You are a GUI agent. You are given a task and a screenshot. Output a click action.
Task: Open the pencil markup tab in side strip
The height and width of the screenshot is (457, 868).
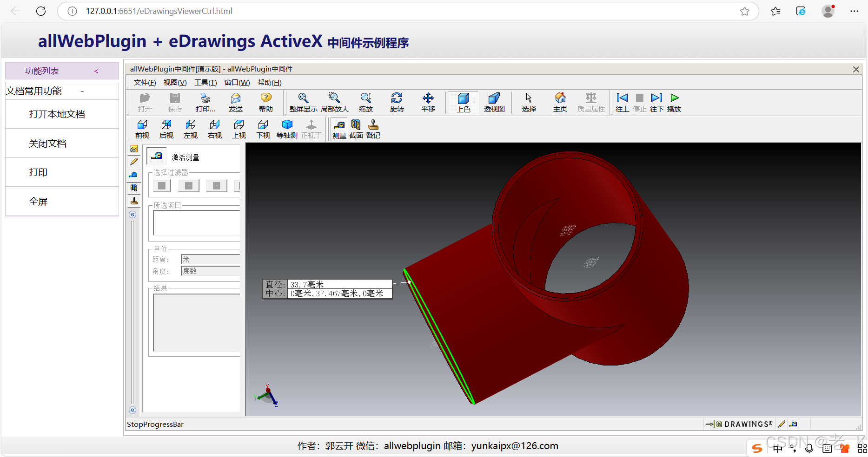tap(134, 162)
